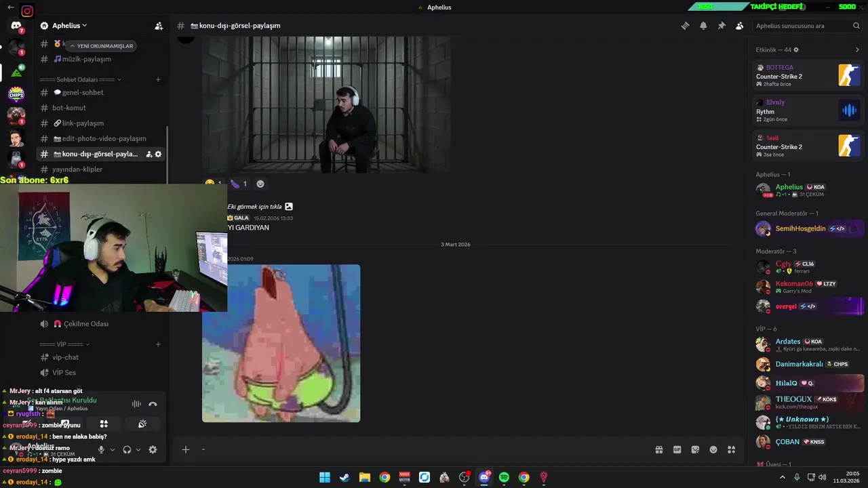Open the CHIPS server in the server list
868x488 pixels.
point(16,94)
